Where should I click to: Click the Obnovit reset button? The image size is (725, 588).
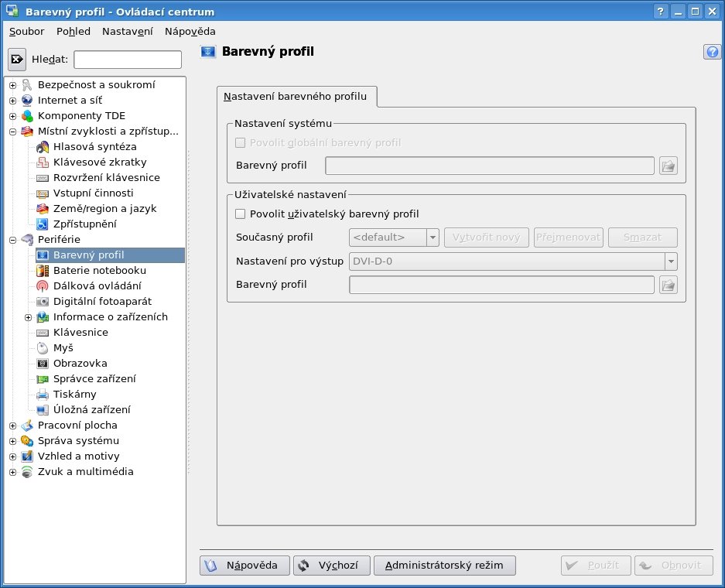[x=674, y=566]
